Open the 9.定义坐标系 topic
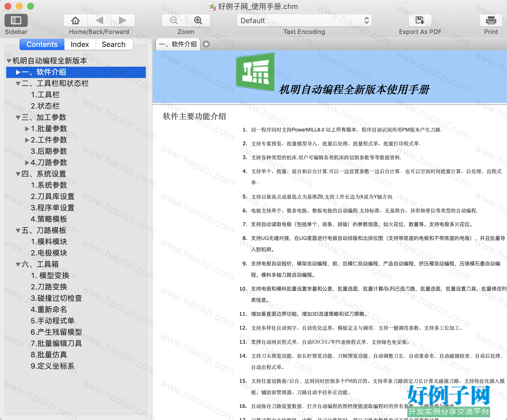 click(x=53, y=366)
